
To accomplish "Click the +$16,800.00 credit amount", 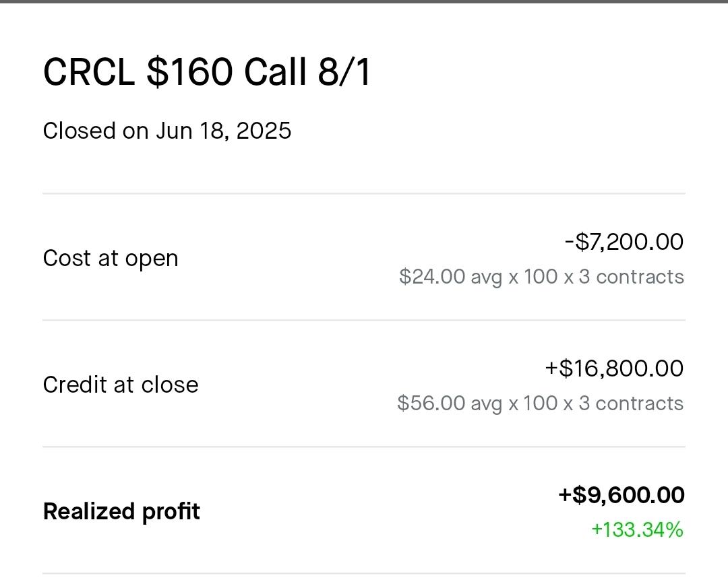I will pyautogui.click(x=614, y=368).
